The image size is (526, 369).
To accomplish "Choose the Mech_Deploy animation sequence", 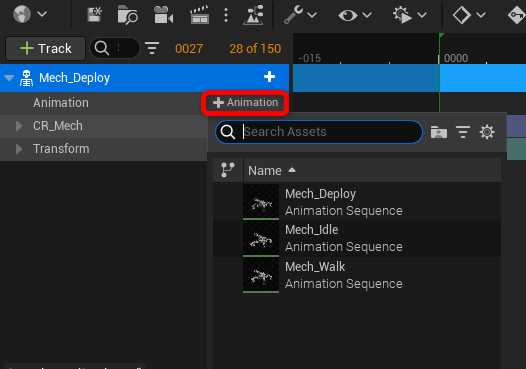I will click(357, 202).
